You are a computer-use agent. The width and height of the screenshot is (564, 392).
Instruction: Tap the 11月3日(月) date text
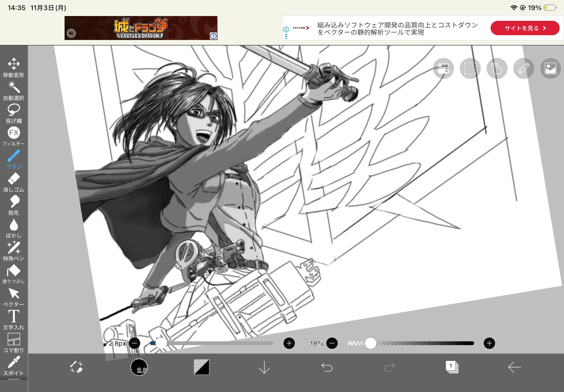48,8
